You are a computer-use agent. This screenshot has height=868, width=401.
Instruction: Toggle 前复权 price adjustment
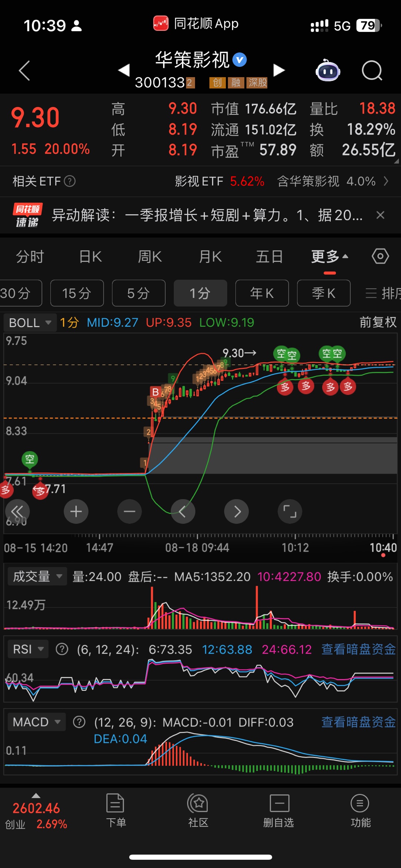378,322
